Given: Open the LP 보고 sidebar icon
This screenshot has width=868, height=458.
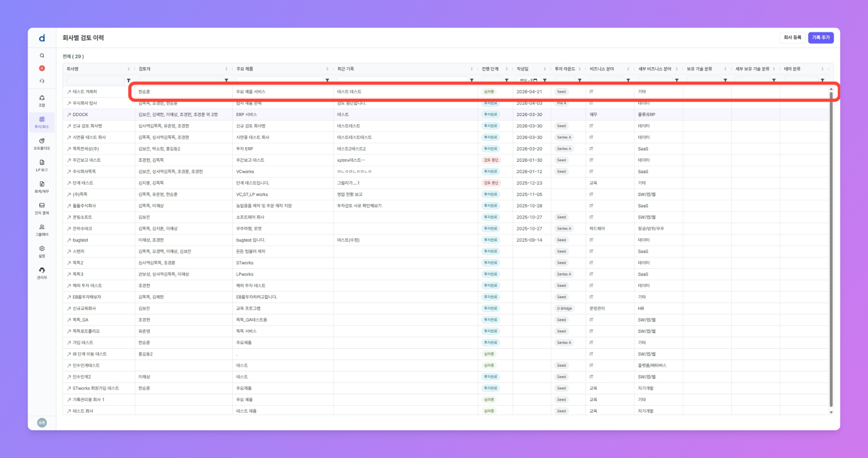Looking at the screenshot, I should coord(42,165).
